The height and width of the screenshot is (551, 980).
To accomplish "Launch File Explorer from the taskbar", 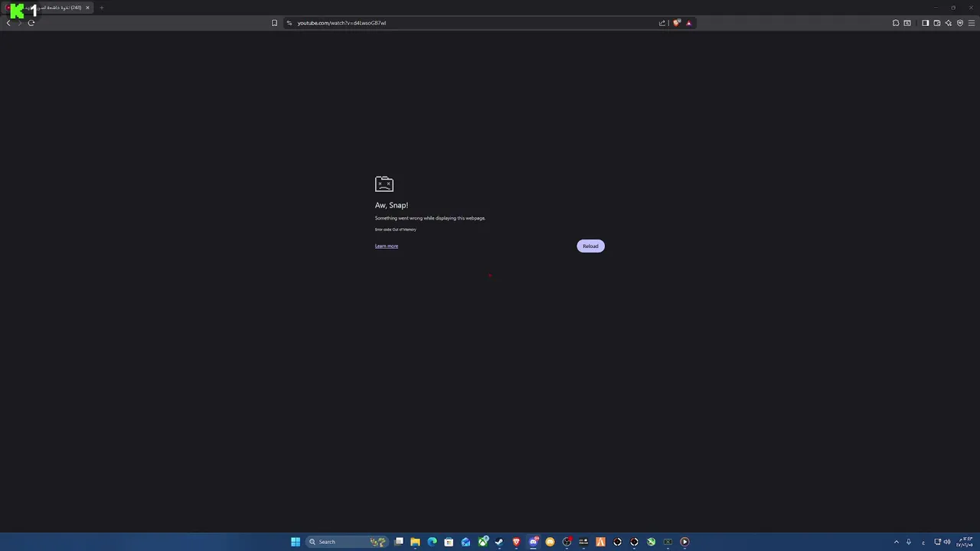I will pyautogui.click(x=415, y=542).
